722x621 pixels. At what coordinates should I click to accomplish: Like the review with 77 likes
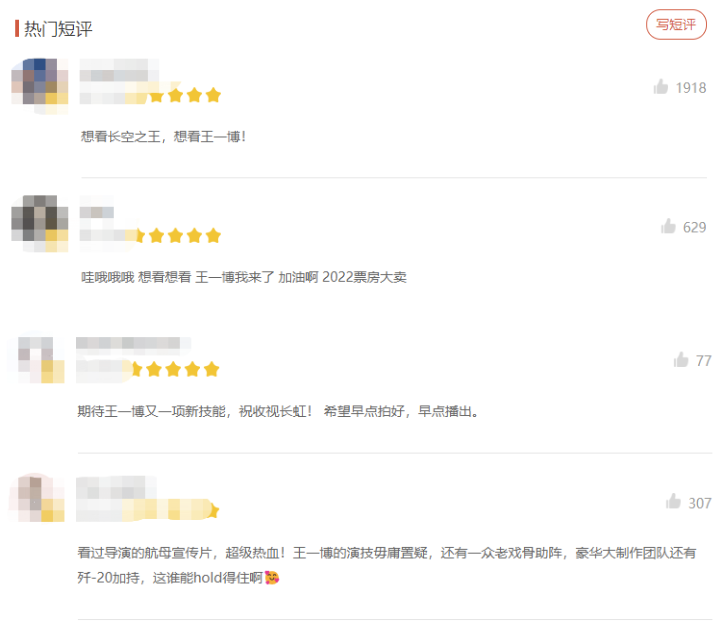(x=681, y=360)
